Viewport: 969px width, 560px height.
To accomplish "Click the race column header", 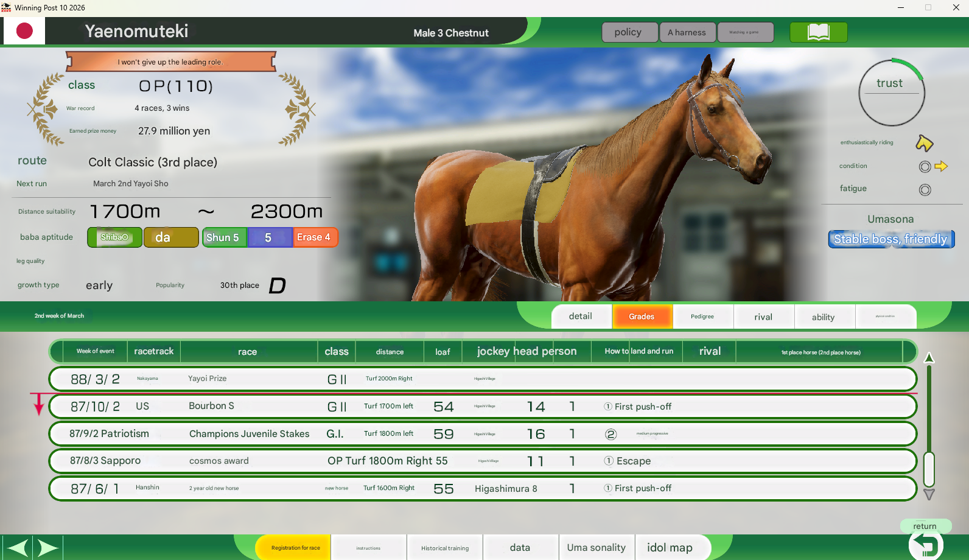I will (248, 352).
